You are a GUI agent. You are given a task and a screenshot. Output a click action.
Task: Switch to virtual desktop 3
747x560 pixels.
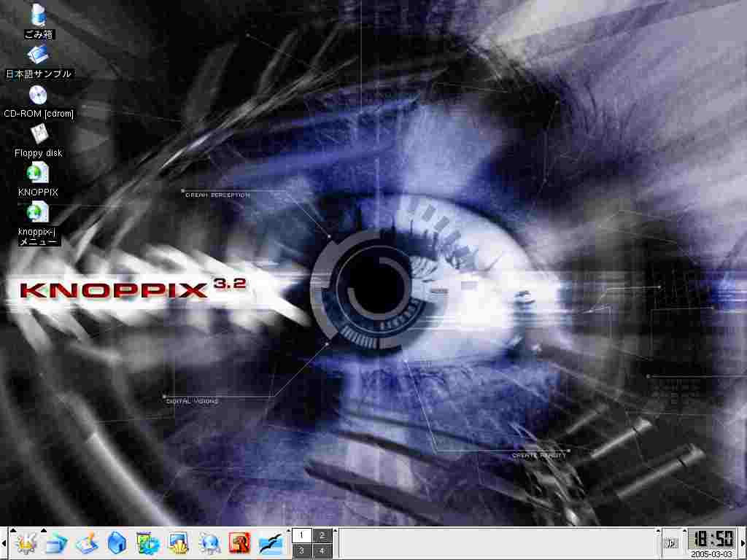coord(302,551)
